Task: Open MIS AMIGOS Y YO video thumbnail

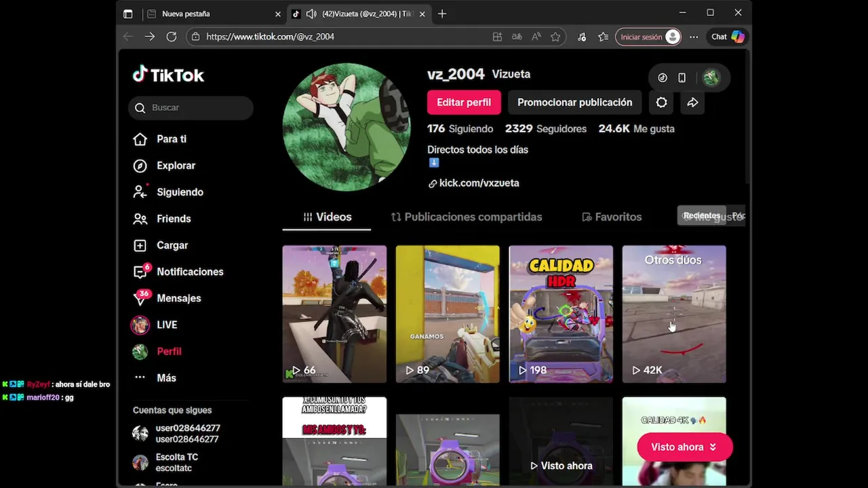Action: tap(334, 441)
